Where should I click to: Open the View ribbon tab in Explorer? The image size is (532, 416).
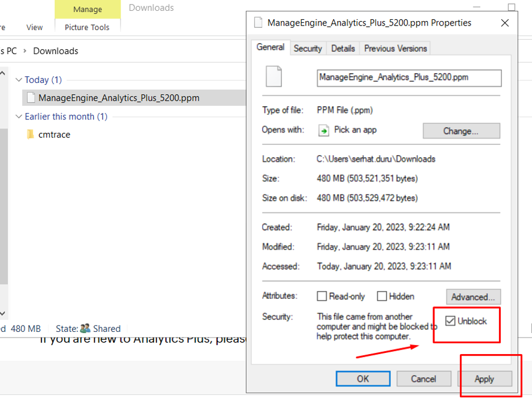click(35, 27)
